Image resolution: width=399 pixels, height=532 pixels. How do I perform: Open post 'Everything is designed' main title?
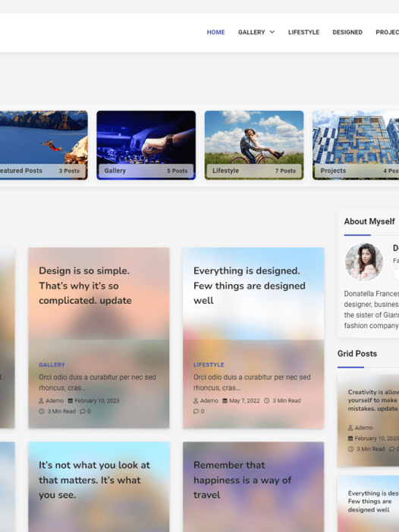coord(250,286)
